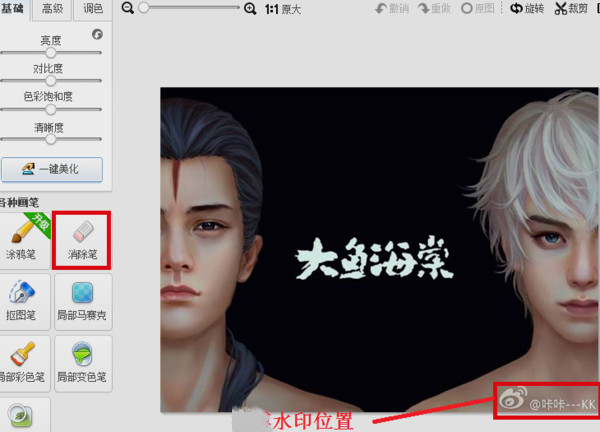This screenshot has width=600, height=432.
Task: Select the 局部变色笔 color change tool
Action: click(83, 364)
